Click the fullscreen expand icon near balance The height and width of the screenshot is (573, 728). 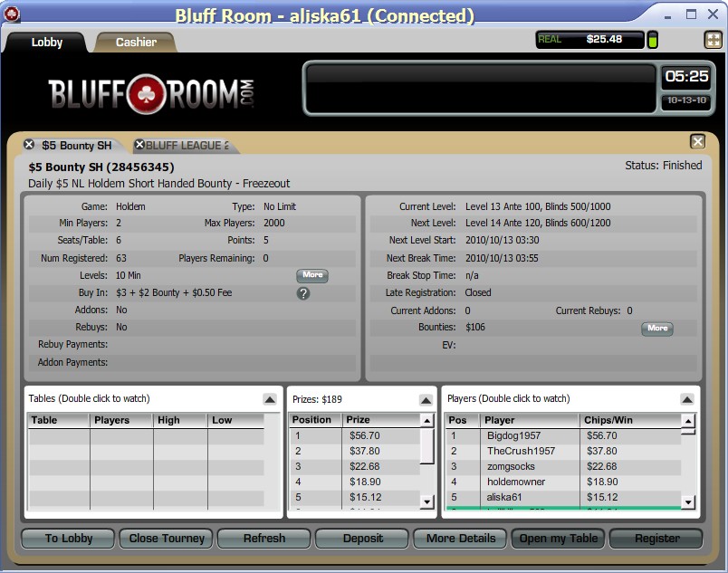(714, 40)
